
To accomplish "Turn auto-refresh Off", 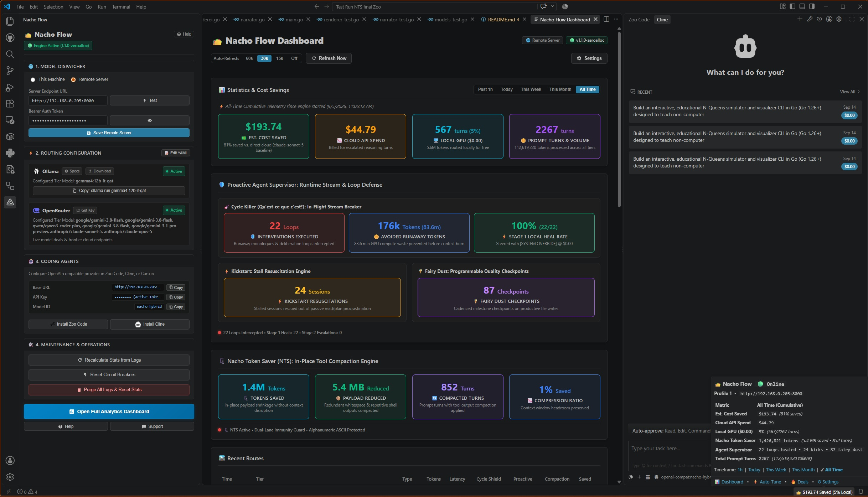I will pos(294,58).
